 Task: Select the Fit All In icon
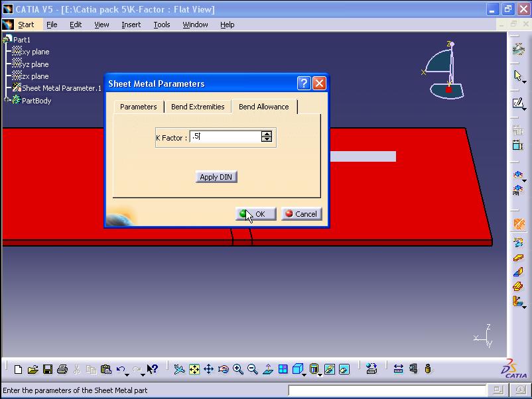(x=194, y=369)
